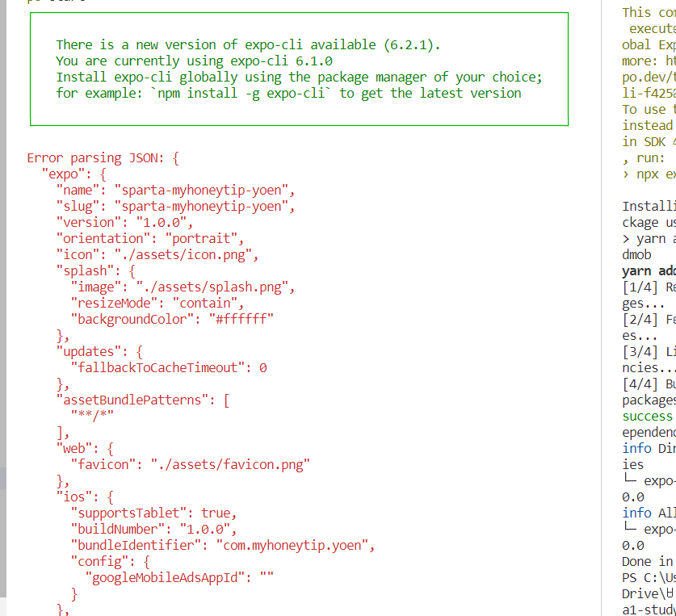Image resolution: width=676 pixels, height=616 pixels.
Task: Click the 'Install expo-cli globally' line
Action: (299, 78)
